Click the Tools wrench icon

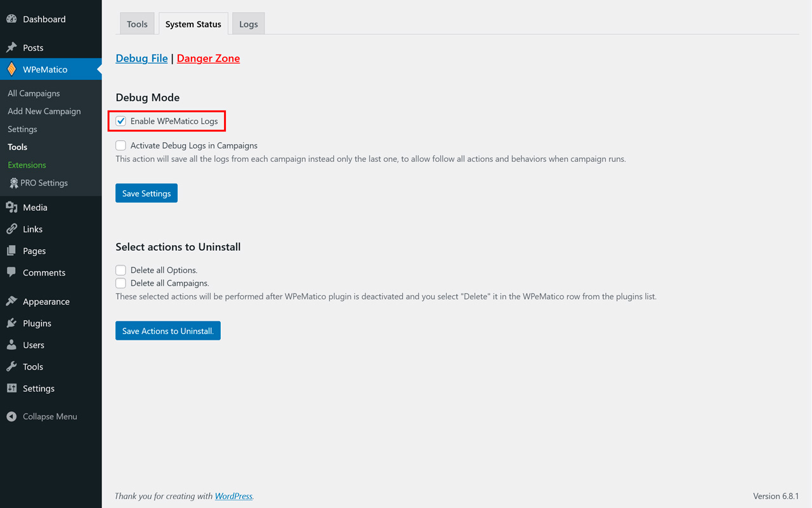11,366
